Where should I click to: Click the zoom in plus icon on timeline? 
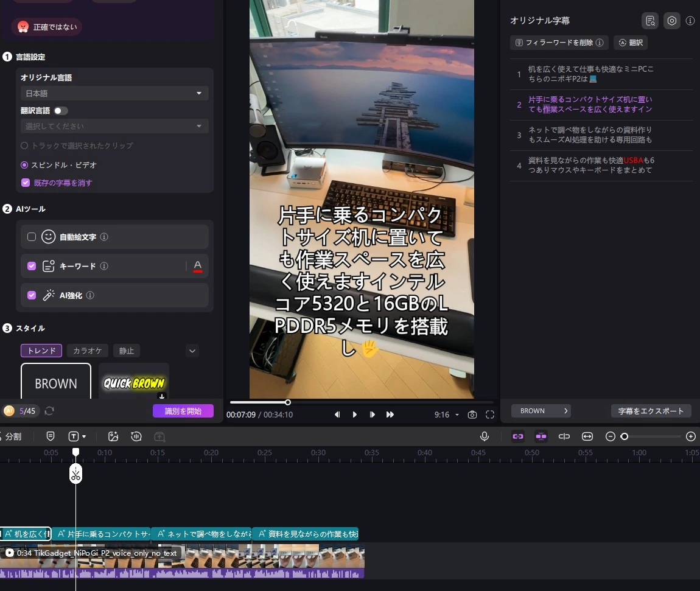[x=691, y=436]
